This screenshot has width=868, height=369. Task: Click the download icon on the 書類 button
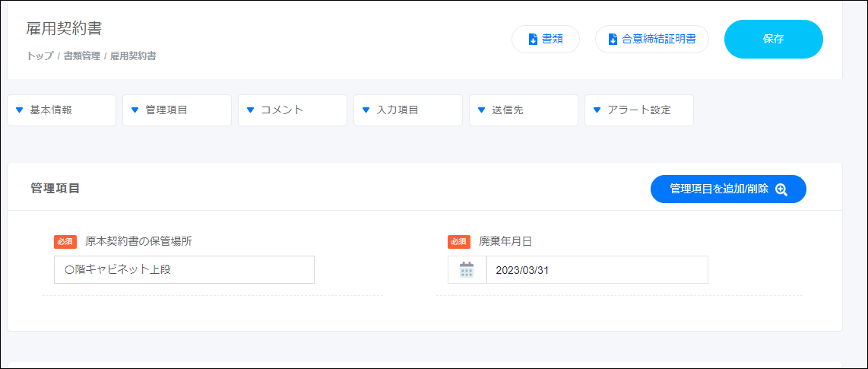click(x=533, y=40)
